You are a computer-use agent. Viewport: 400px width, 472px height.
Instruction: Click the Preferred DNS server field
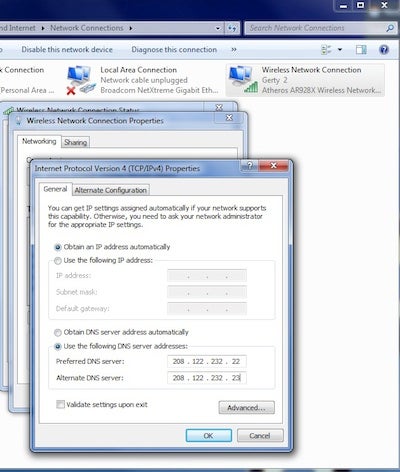coord(207,362)
